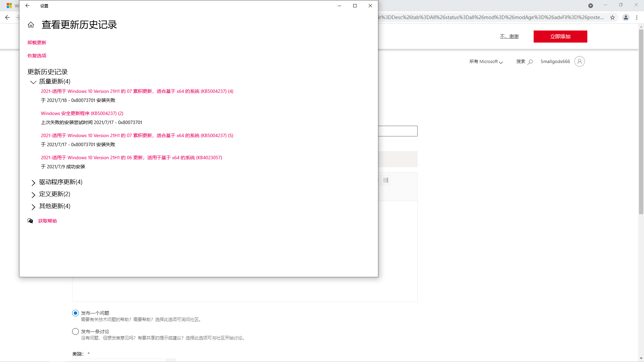Click the browser vertical scrollbar thumb
This screenshot has height=362, width=644.
click(641, 122)
